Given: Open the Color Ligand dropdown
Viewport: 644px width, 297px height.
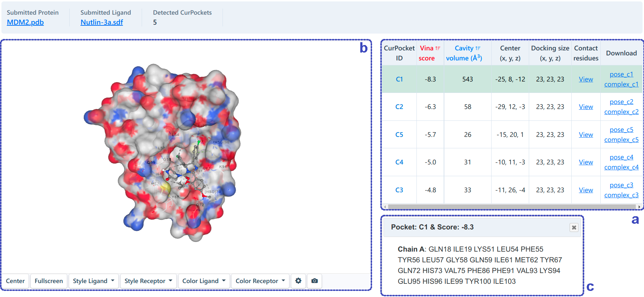Looking at the screenshot, I should coord(204,281).
